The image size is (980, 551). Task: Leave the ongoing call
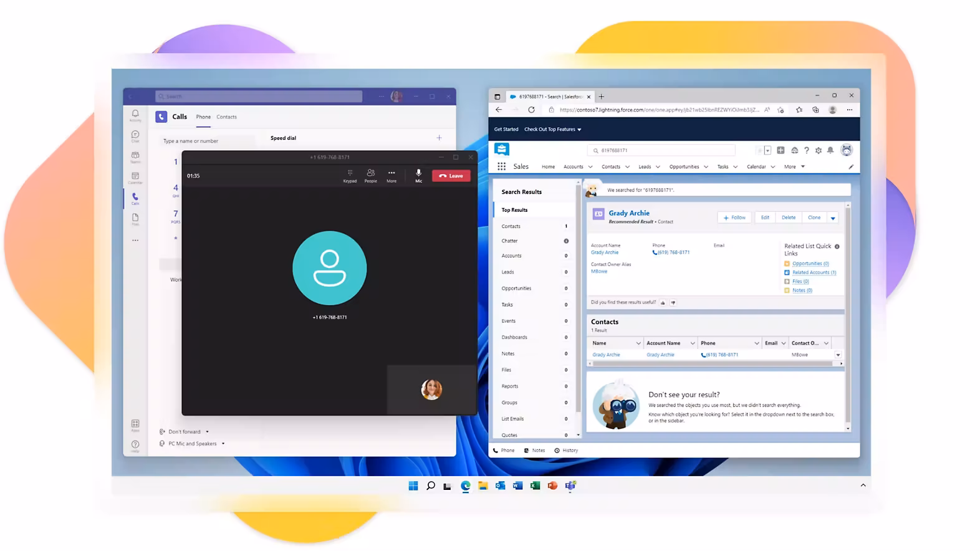click(451, 176)
